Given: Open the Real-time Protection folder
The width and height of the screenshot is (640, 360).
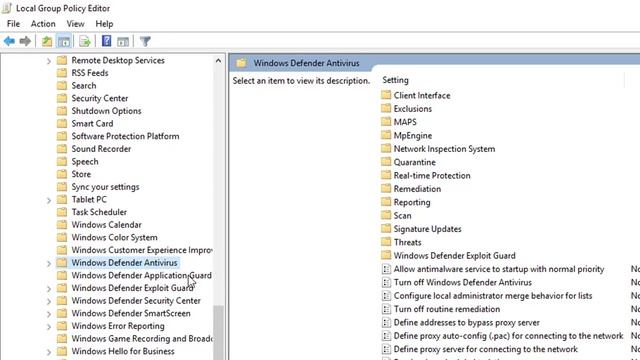Looking at the screenshot, I should tap(431, 176).
